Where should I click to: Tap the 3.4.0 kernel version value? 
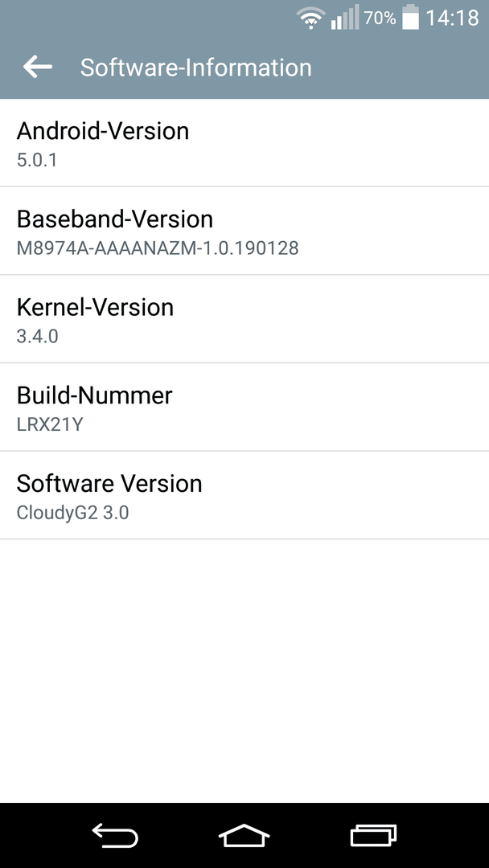coord(37,336)
